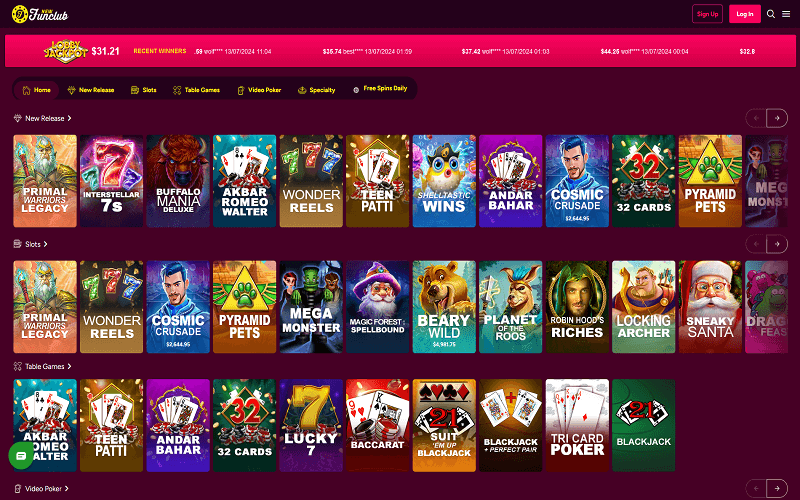
Task: Advance Video Poker carousel with right arrow
Action: [777, 488]
